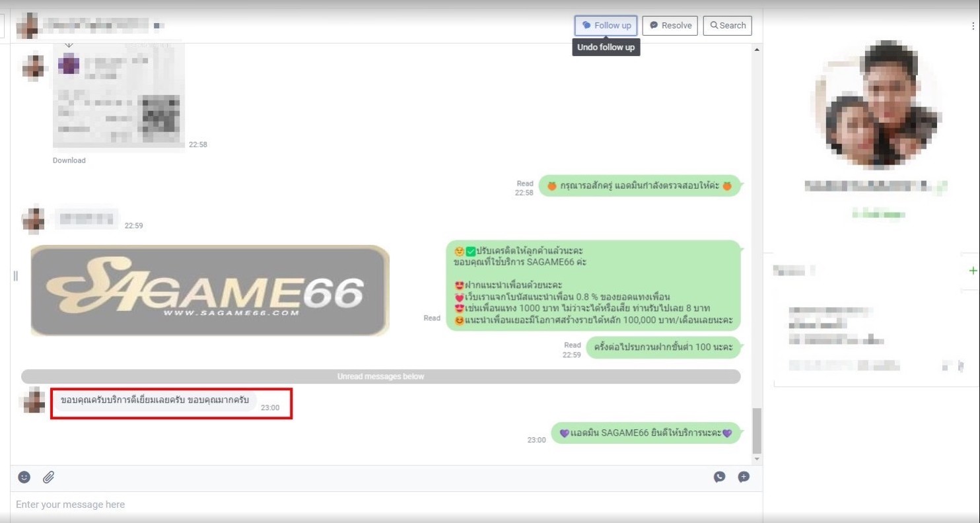This screenshot has width=980, height=523.
Task: Click the paperclip attach file icon
Action: pos(48,477)
